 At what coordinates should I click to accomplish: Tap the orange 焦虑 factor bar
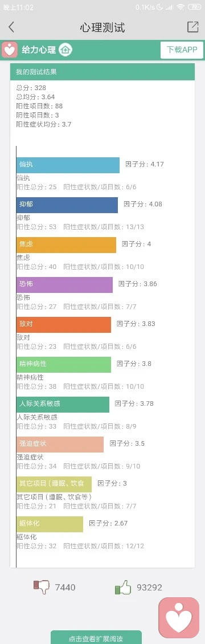point(67,245)
